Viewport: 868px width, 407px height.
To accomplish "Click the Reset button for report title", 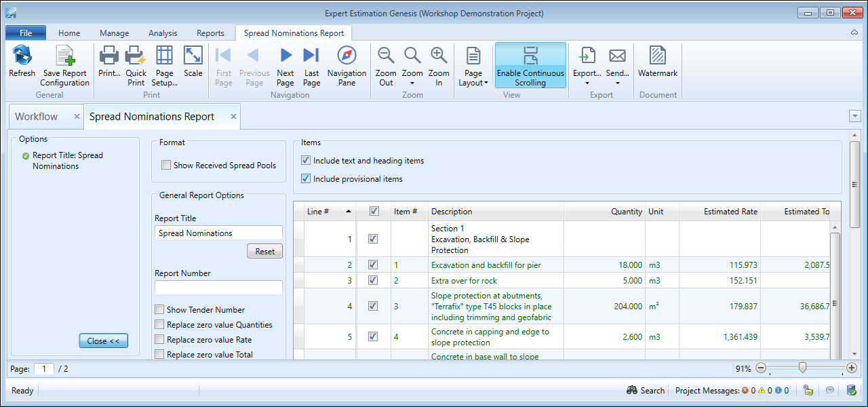I will point(264,251).
